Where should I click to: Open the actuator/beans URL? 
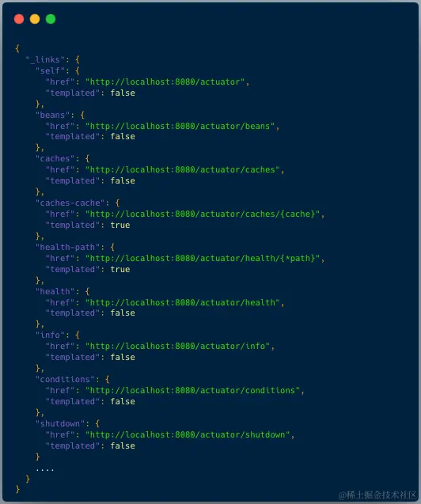point(180,127)
